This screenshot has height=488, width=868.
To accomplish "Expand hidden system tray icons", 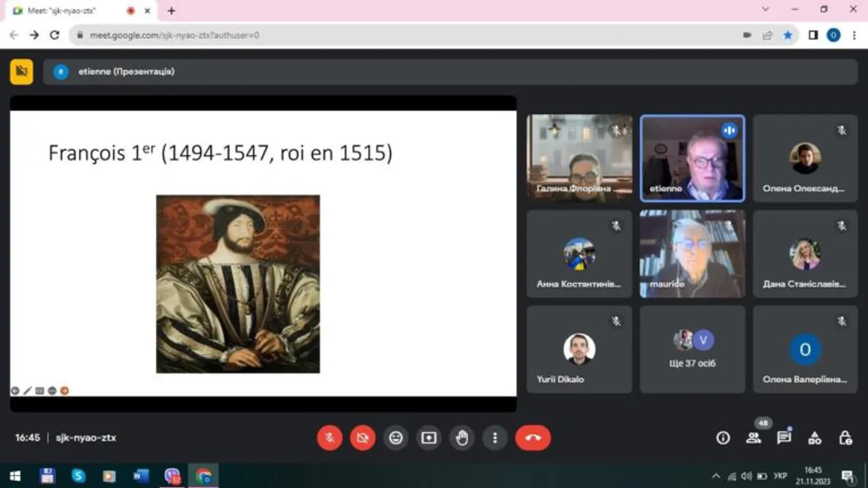I will click(716, 476).
